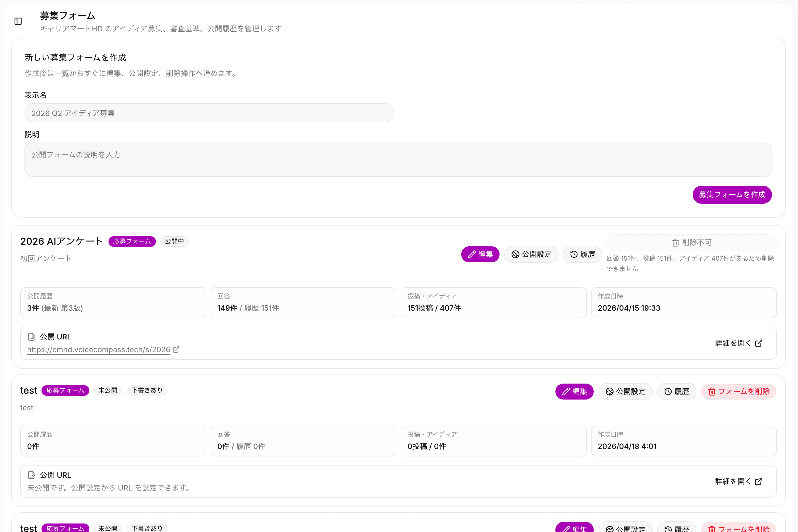Open 公開設定 for 2026 AIアンケート
This screenshot has width=798, height=532.
point(531,255)
